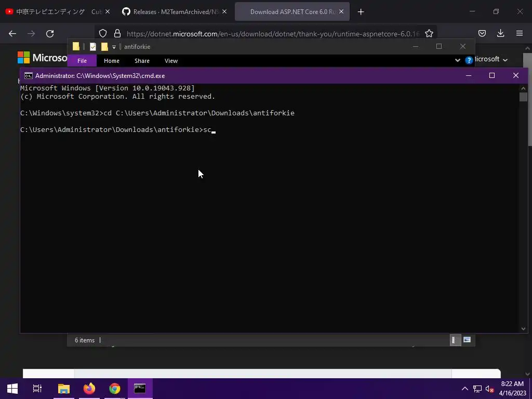Open the Windows Start menu
The height and width of the screenshot is (399, 532).
(x=12, y=389)
